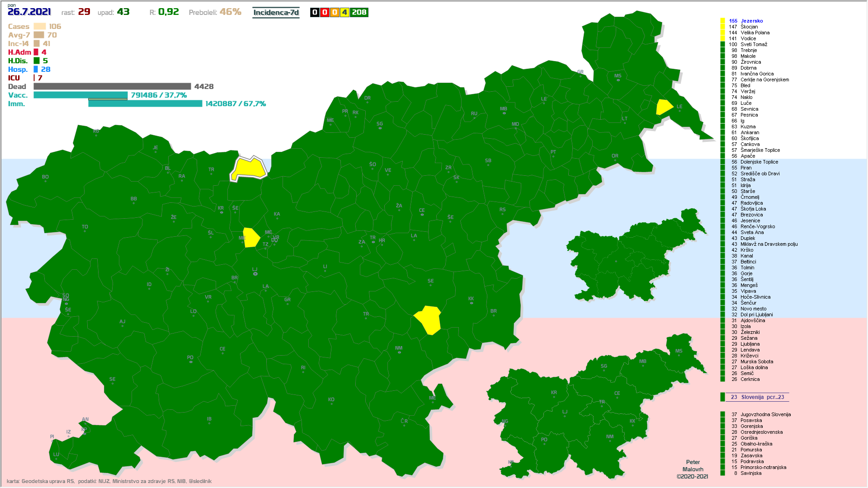Click the Slovenija pcr..23 summary row
Image resolution: width=868 pixels, height=488 pixels.
coord(757,397)
